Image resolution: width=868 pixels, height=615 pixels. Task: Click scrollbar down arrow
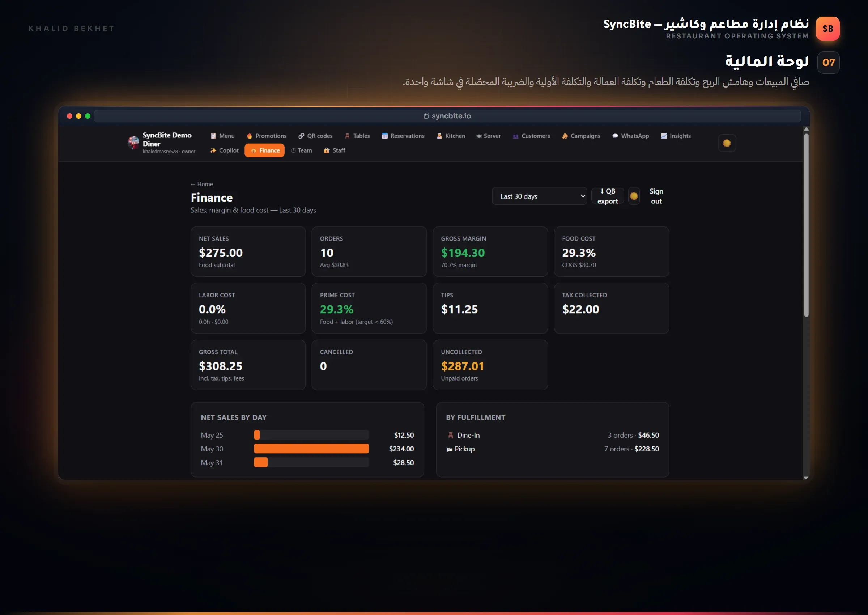click(806, 478)
